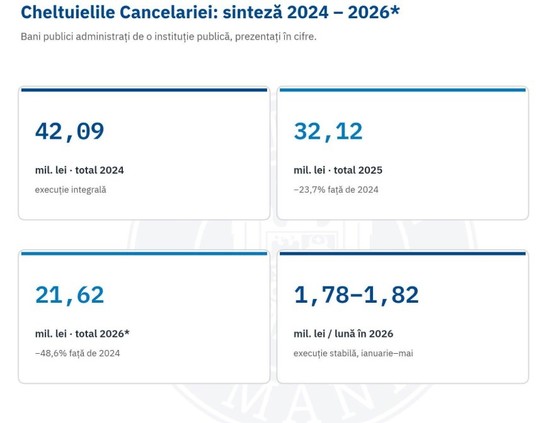The width and height of the screenshot is (540, 423).
Task: Click the 1,78–1,82 figure
Action: pyautogui.click(x=356, y=295)
